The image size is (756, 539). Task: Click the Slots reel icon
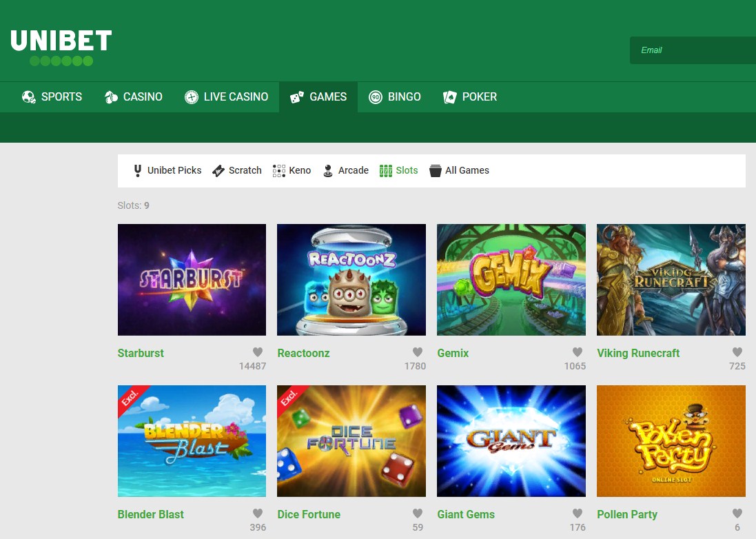coord(386,171)
